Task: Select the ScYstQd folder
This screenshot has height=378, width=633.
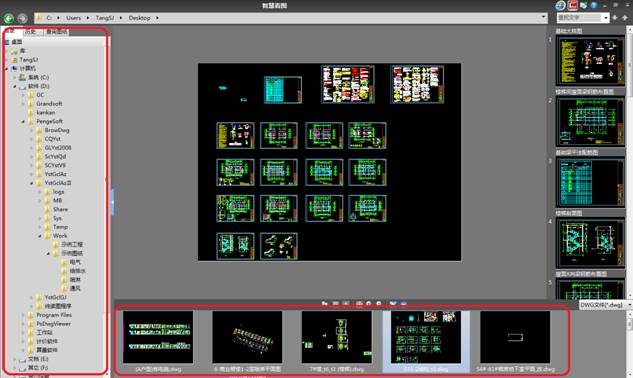Action: pyautogui.click(x=55, y=157)
